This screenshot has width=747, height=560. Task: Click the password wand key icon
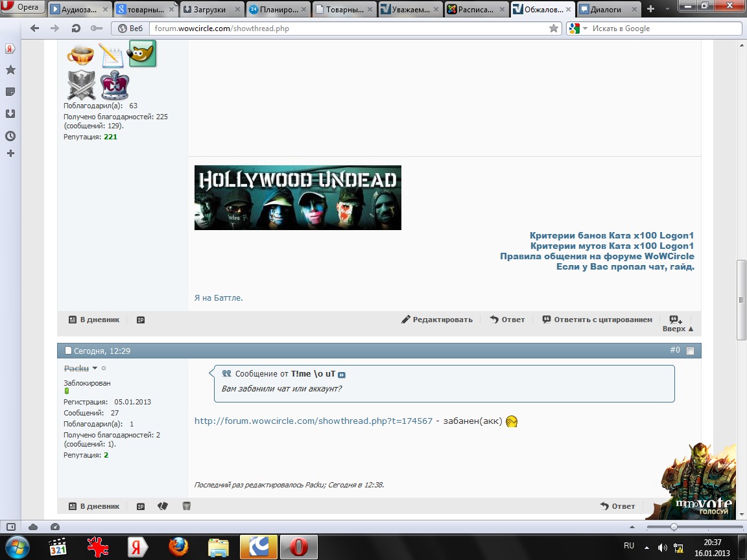click(96, 28)
